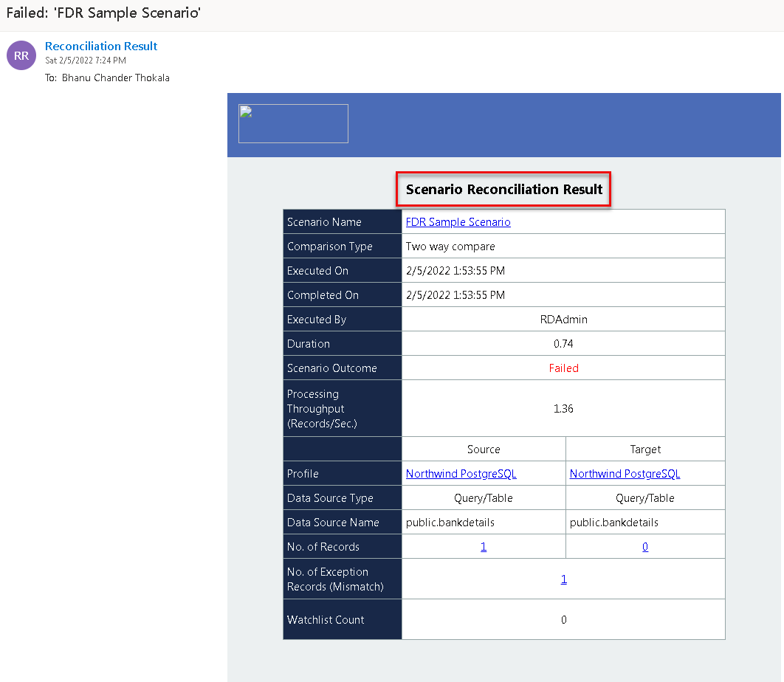Open Target profile Northwind PostgreSQL link

[x=625, y=474]
